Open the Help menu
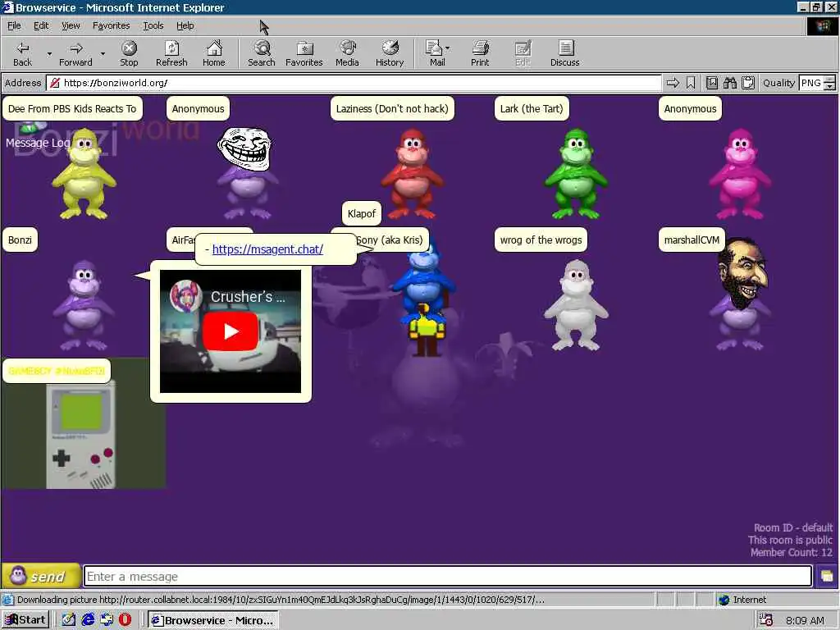The width and height of the screenshot is (840, 630). click(185, 25)
